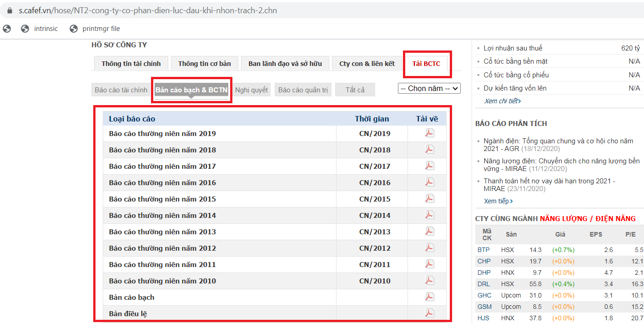Open the Tải BCTC tab
644x323 pixels.
(x=426, y=64)
